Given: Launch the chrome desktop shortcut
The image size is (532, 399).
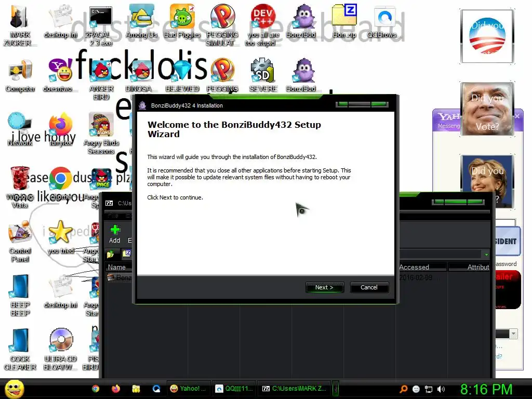Looking at the screenshot, I should coord(60,183).
